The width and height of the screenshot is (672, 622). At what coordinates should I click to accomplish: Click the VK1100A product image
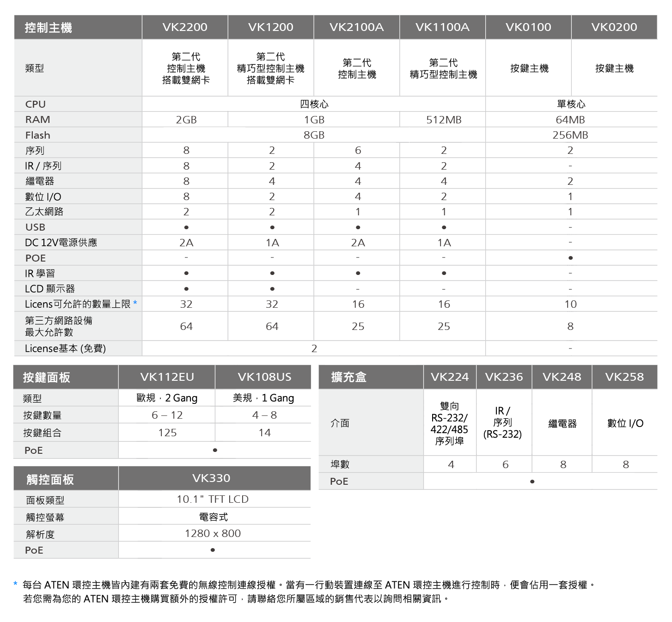point(442,67)
